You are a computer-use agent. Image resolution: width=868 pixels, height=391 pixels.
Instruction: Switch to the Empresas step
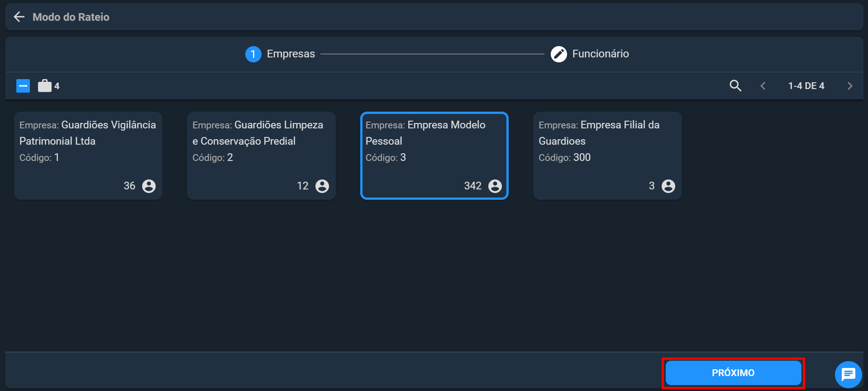pos(280,54)
